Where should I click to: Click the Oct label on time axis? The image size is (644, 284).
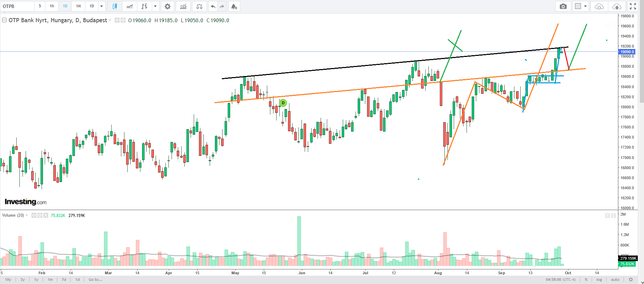pyautogui.click(x=568, y=273)
